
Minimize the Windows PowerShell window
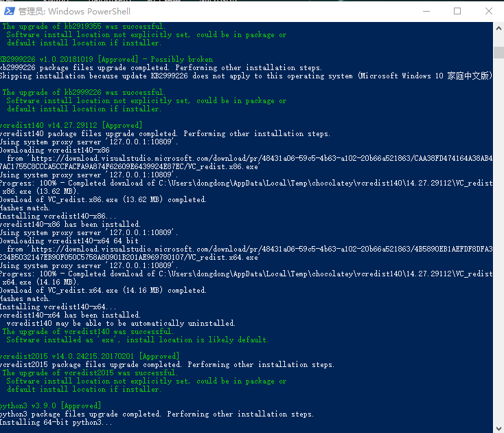426,11
